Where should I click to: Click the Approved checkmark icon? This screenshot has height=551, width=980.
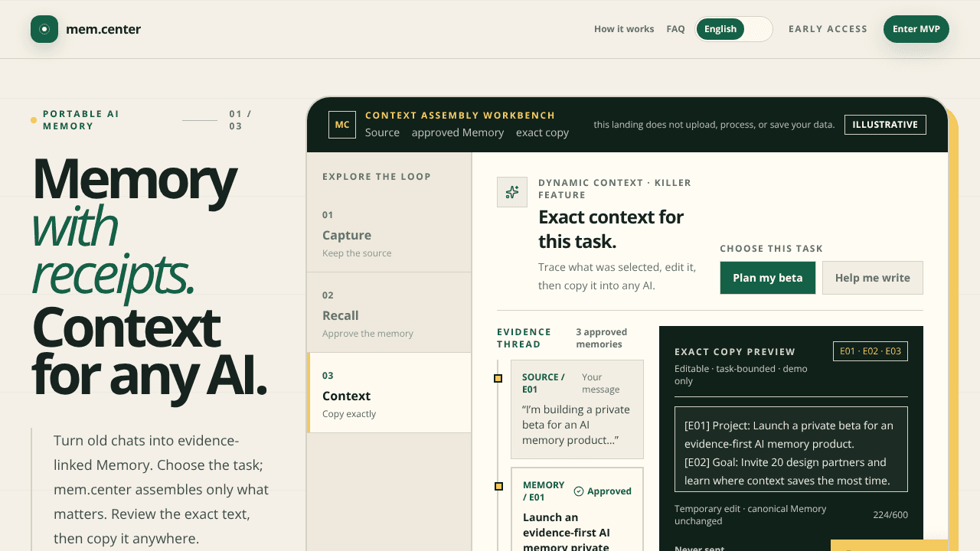(x=579, y=491)
